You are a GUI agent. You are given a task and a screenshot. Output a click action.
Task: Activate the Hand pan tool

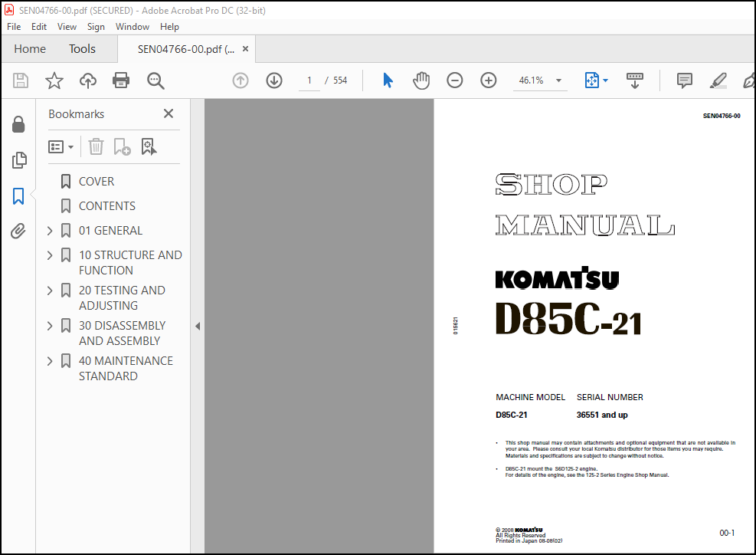pos(421,80)
